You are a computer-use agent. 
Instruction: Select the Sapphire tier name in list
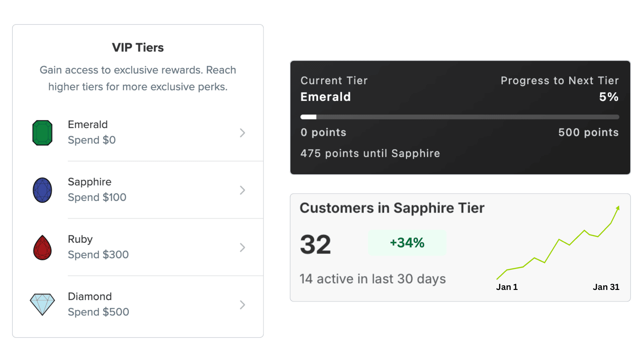[90, 182]
